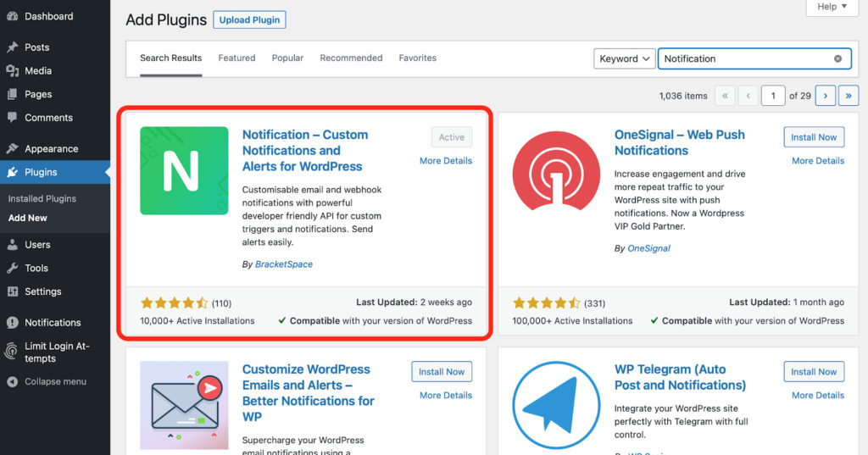This screenshot has width=868, height=455.
Task: Open Pages menu item
Action: [x=37, y=94]
